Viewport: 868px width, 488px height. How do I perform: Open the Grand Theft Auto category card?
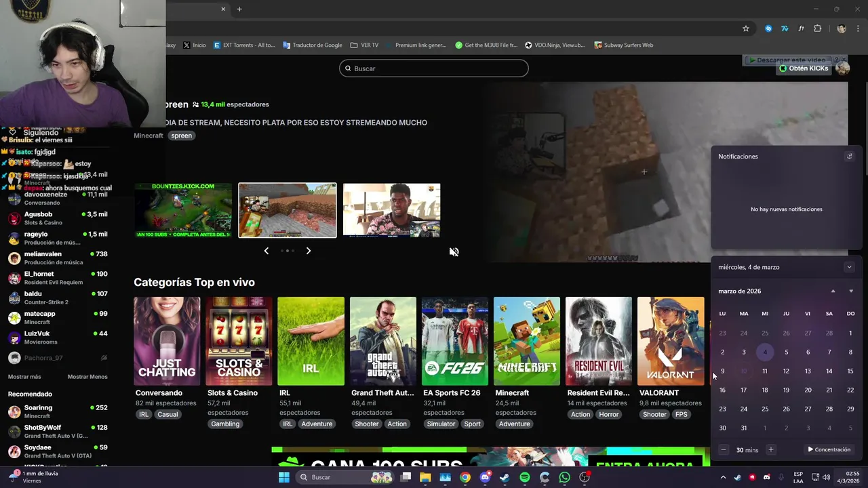[x=383, y=341]
